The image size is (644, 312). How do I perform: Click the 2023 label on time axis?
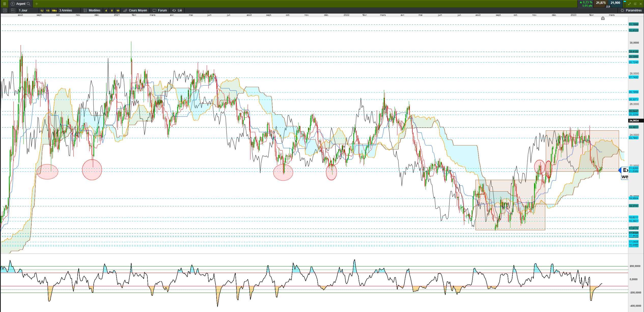[573, 15]
